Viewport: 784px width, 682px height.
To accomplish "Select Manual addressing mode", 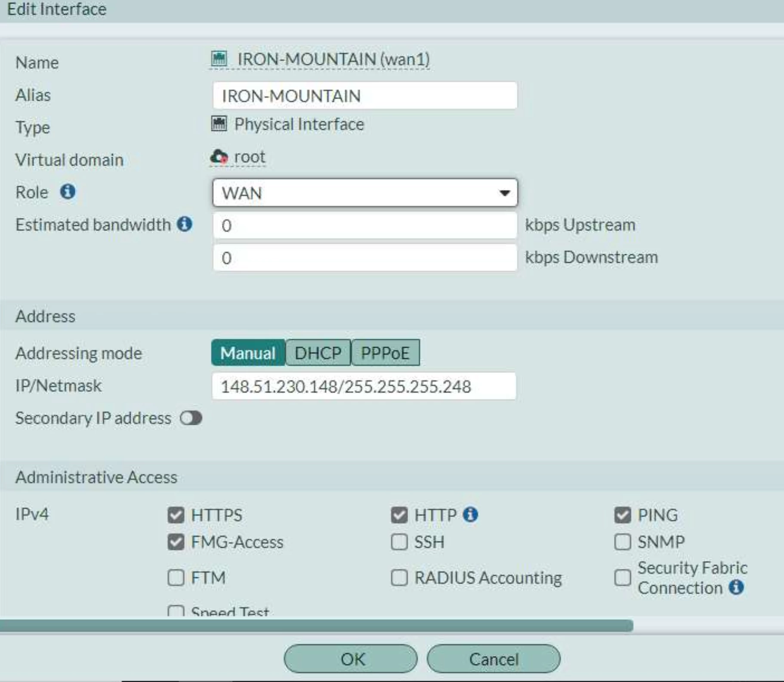I will coord(248,353).
